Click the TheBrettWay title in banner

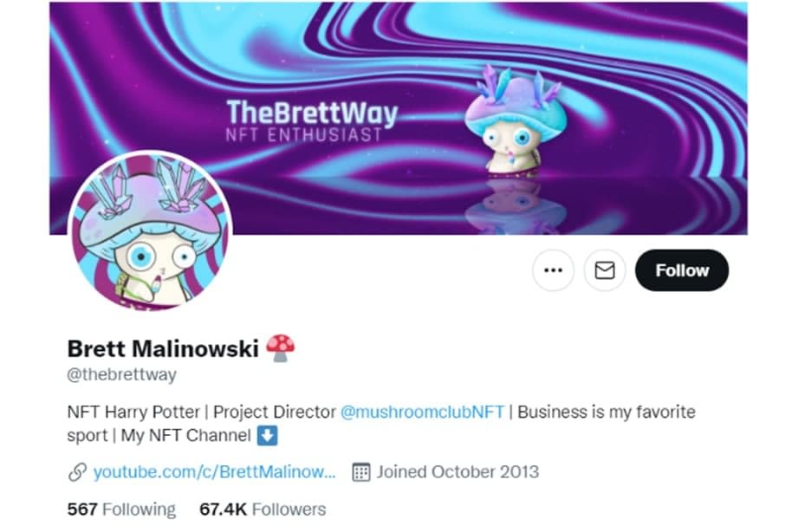coord(312,113)
